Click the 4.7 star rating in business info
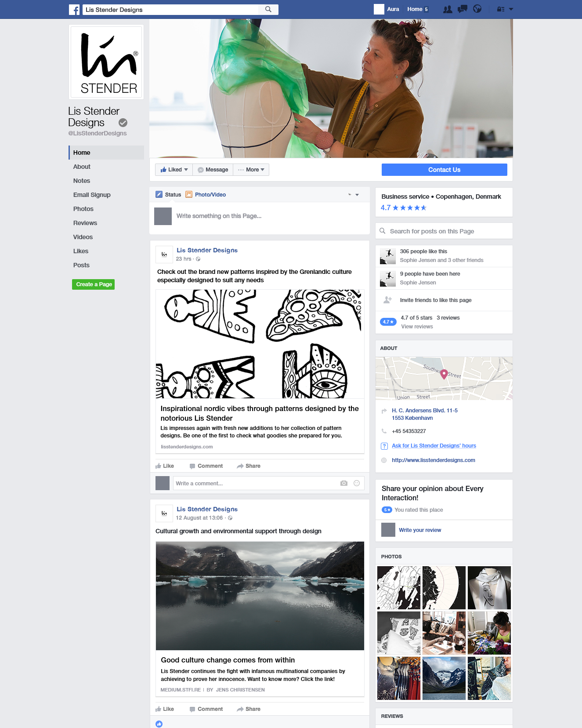The height and width of the screenshot is (728, 582). (404, 208)
